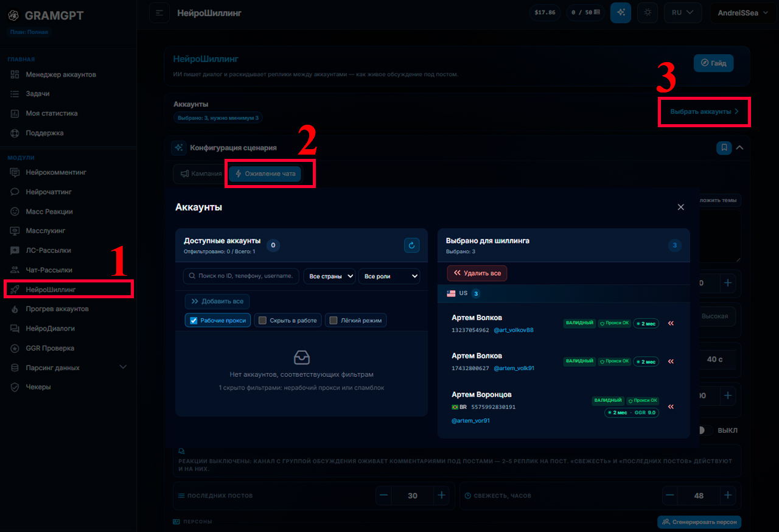779x532 pixels.
Task: Click the Гайд button
Action: coord(714,63)
